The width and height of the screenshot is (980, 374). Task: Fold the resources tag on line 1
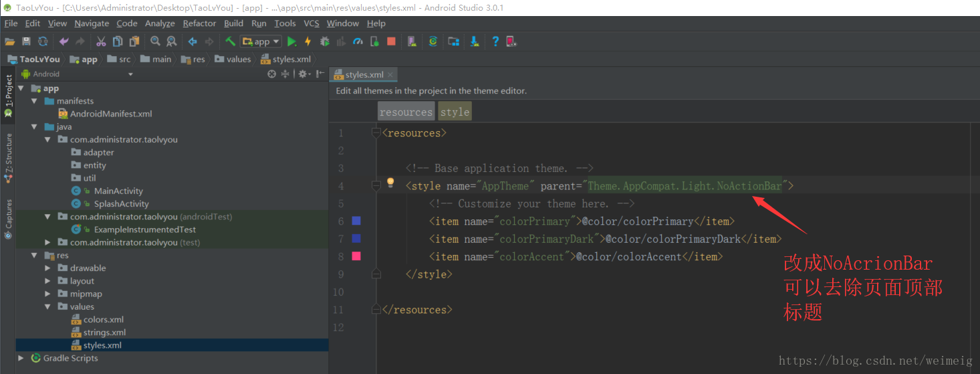[x=376, y=133]
